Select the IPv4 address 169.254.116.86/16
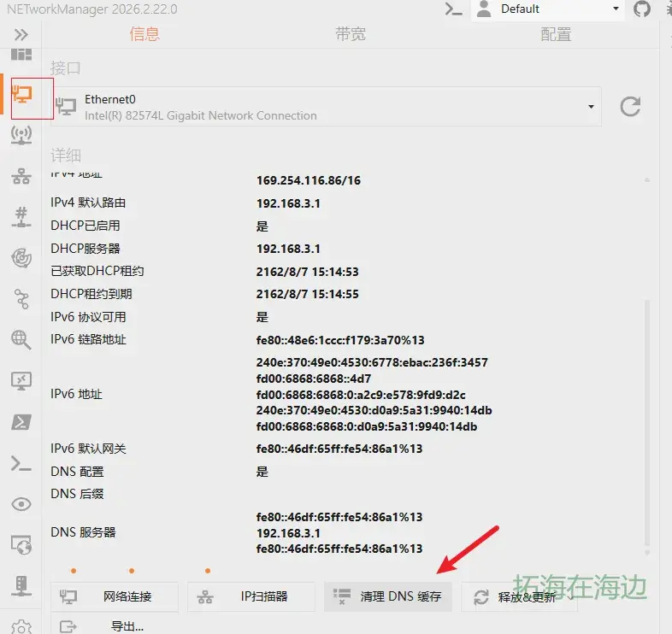 coord(309,180)
